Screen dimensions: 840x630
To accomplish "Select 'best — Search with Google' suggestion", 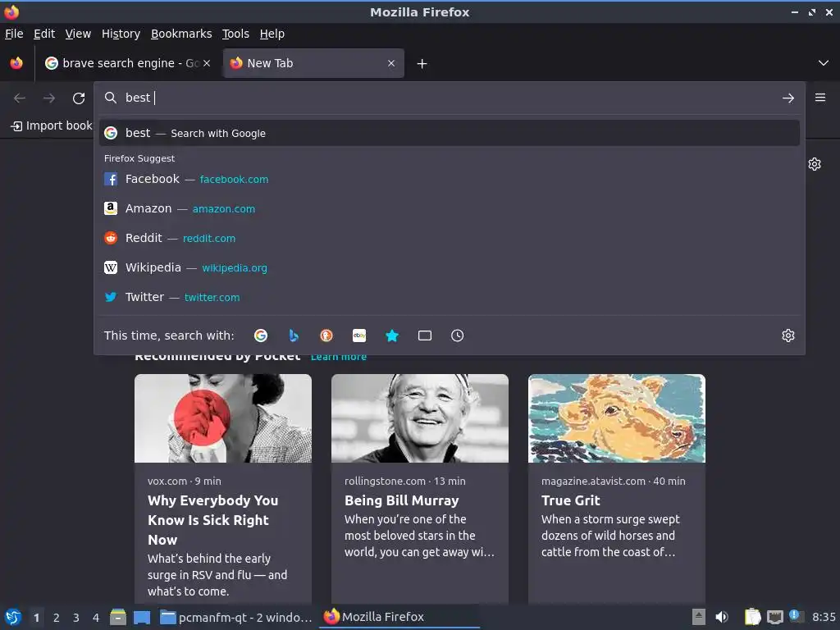I will click(x=449, y=133).
